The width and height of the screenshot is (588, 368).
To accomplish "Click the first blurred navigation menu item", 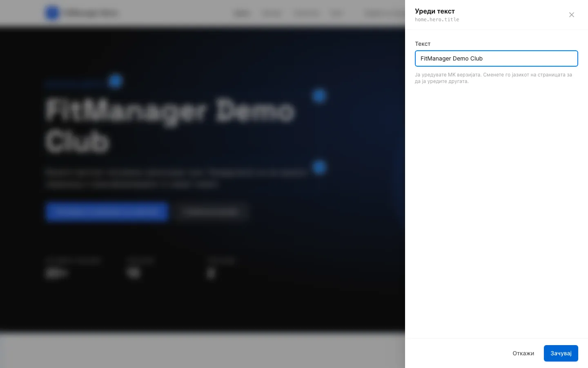I will coord(242,13).
